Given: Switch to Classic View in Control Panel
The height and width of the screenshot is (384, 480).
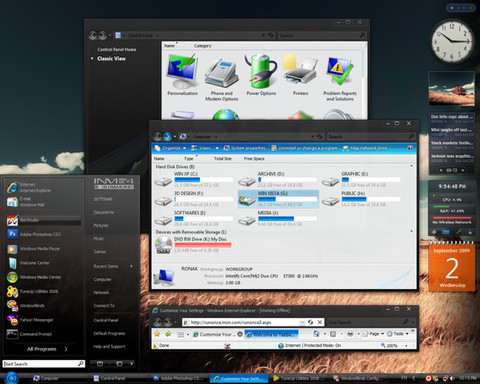Looking at the screenshot, I should [111, 59].
